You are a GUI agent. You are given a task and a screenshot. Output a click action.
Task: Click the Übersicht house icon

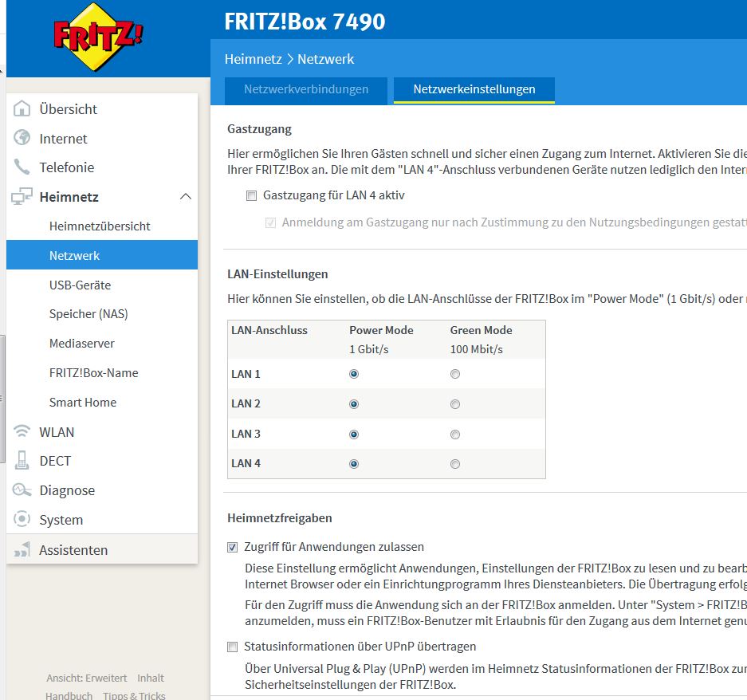coord(22,108)
